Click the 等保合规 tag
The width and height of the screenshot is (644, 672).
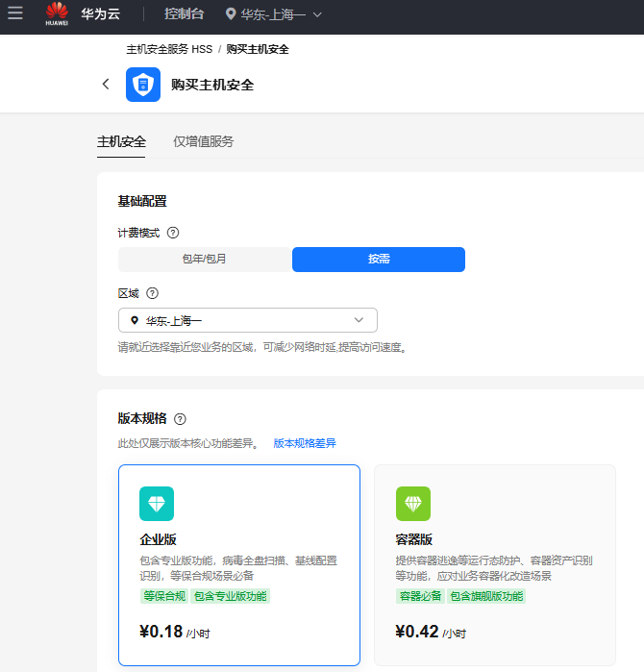(164, 596)
